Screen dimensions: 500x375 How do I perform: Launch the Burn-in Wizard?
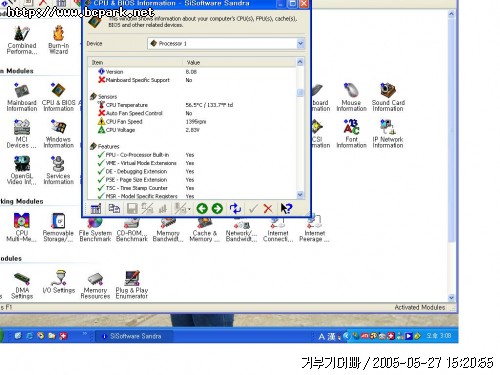pyautogui.click(x=59, y=40)
